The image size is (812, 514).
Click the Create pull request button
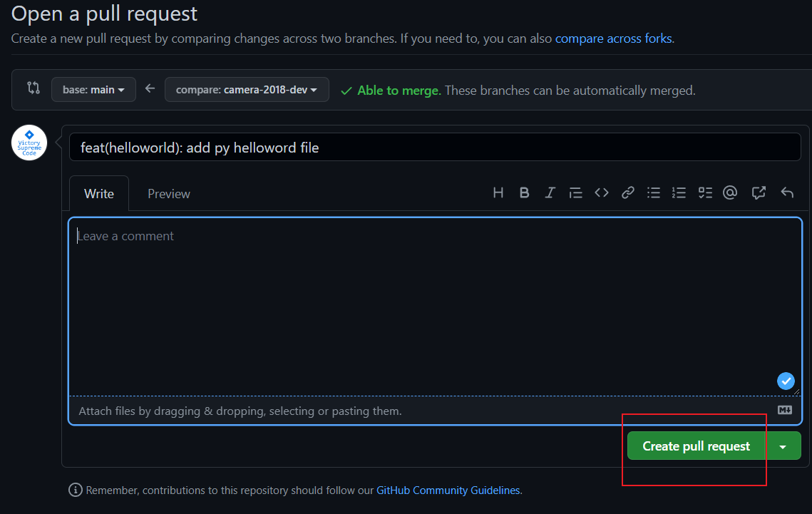696,446
